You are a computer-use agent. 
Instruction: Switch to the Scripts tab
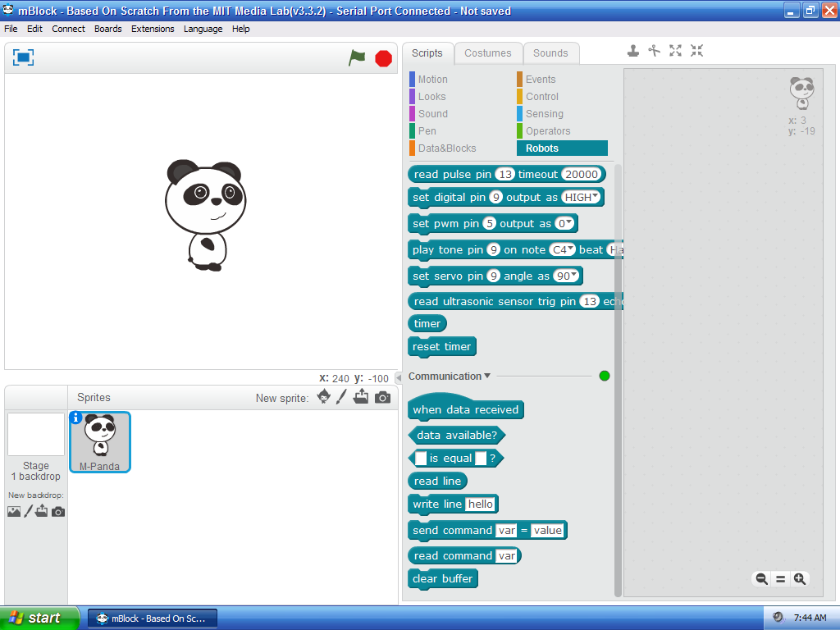tap(427, 53)
